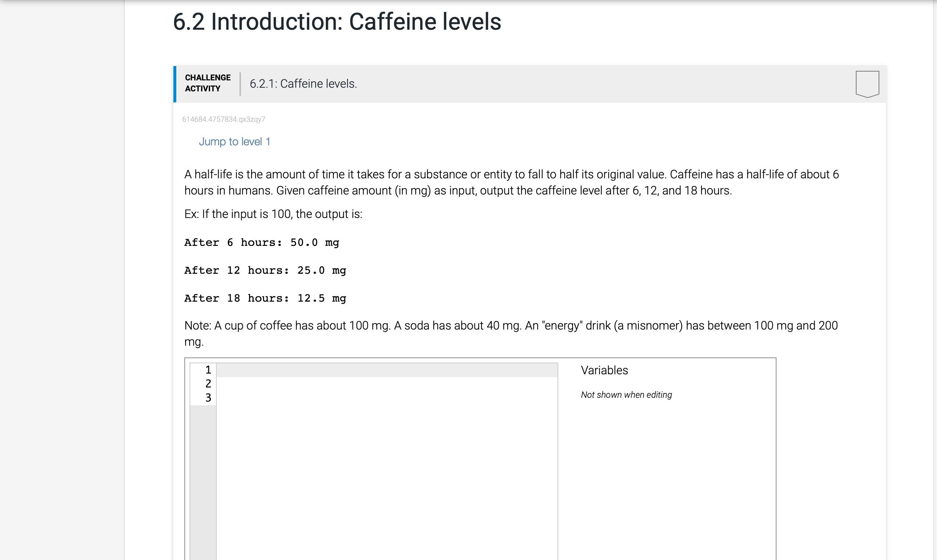Screen dimensions: 937x560
Task: Click the After 18 hours: 12.5 mg output line
Action: (x=265, y=298)
